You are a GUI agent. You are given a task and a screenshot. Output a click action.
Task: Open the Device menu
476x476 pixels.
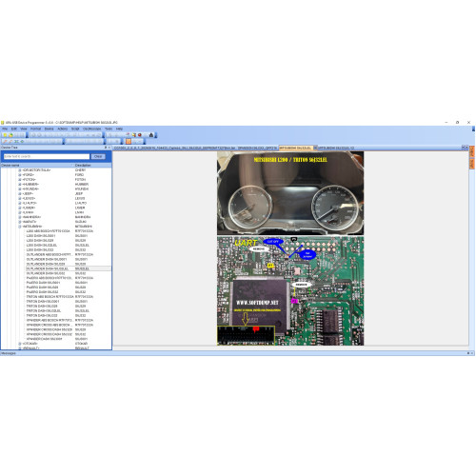point(49,129)
